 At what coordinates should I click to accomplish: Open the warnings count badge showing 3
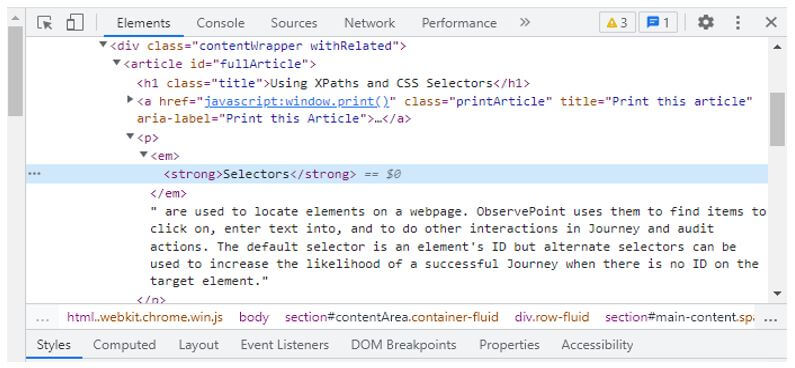617,23
